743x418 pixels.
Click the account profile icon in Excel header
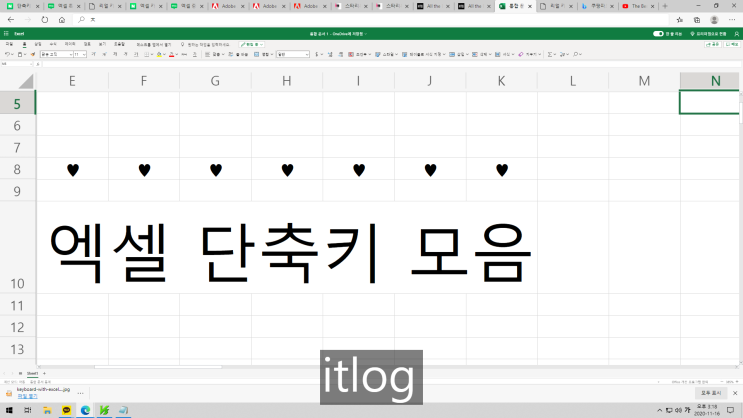pyautogui.click(x=736, y=34)
